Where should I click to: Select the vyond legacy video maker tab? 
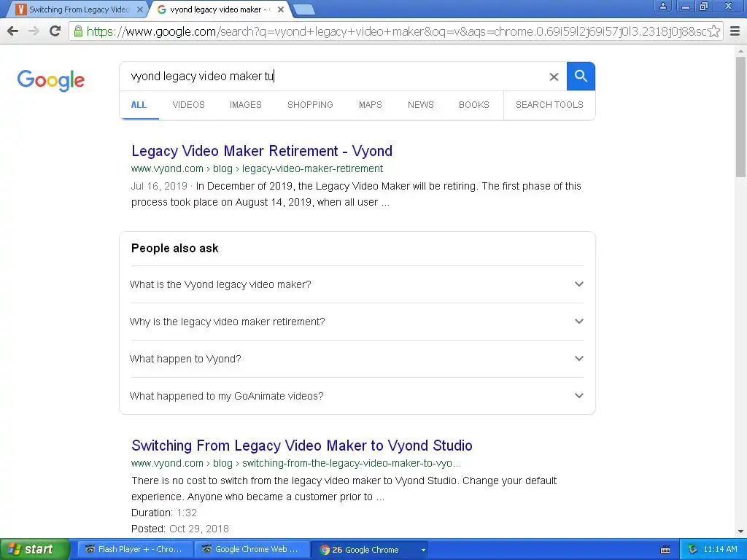point(220,9)
